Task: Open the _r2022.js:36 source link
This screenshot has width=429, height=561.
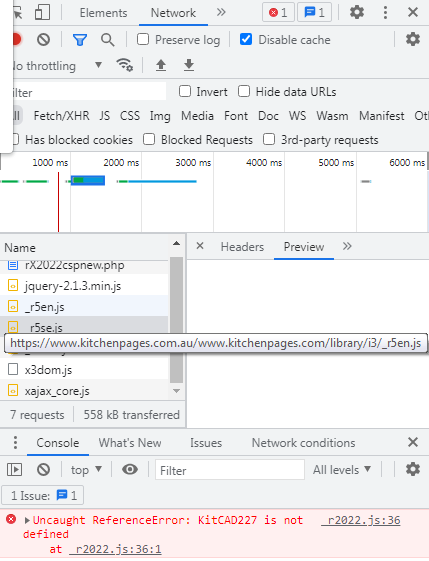Action: [361, 520]
